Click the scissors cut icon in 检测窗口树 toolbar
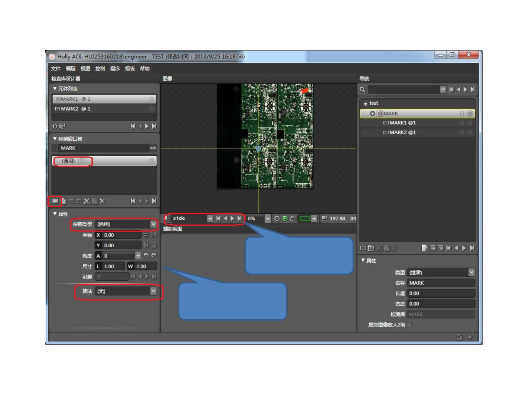532x399 pixels. 87,201
